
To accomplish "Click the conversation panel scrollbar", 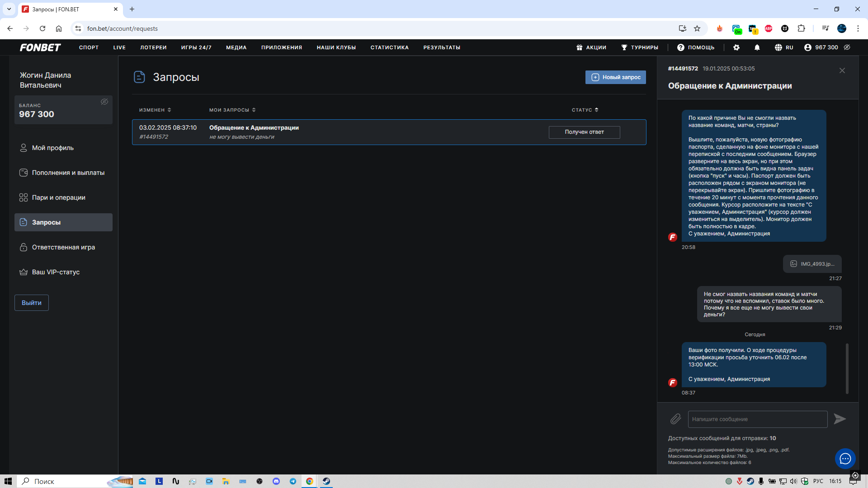I will tap(847, 369).
